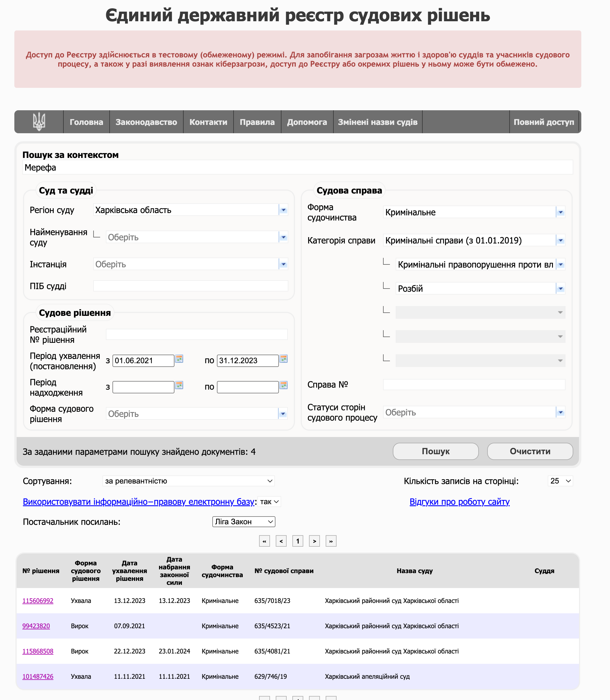Focus the Період надходження start date field
The image size is (610, 700).
click(x=143, y=387)
